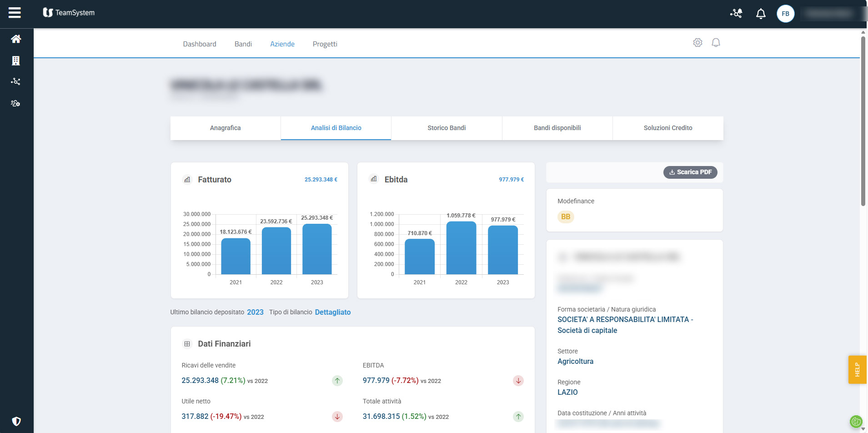The height and width of the screenshot is (433, 868).
Task: Download report with Scarica PDF button
Action: click(x=690, y=172)
